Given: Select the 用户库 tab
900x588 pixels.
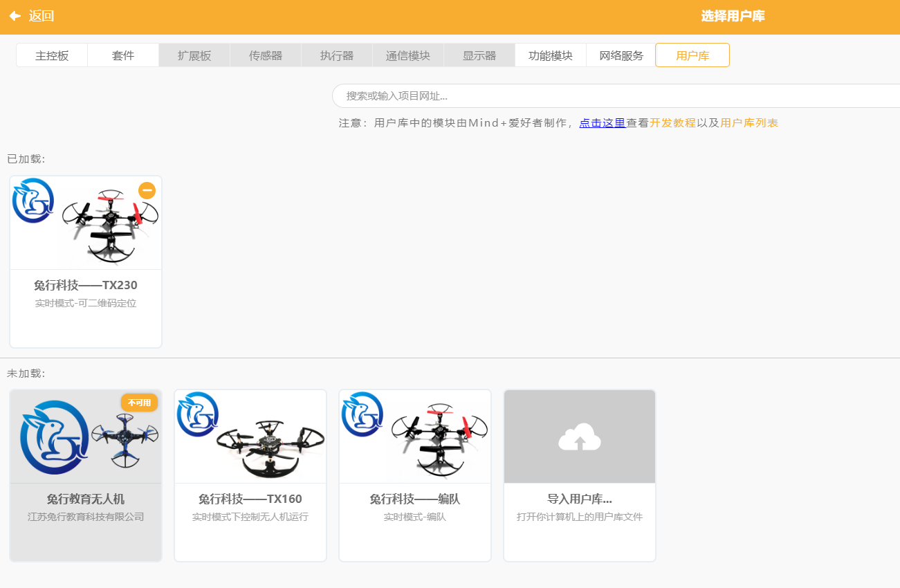Looking at the screenshot, I should (x=692, y=55).
